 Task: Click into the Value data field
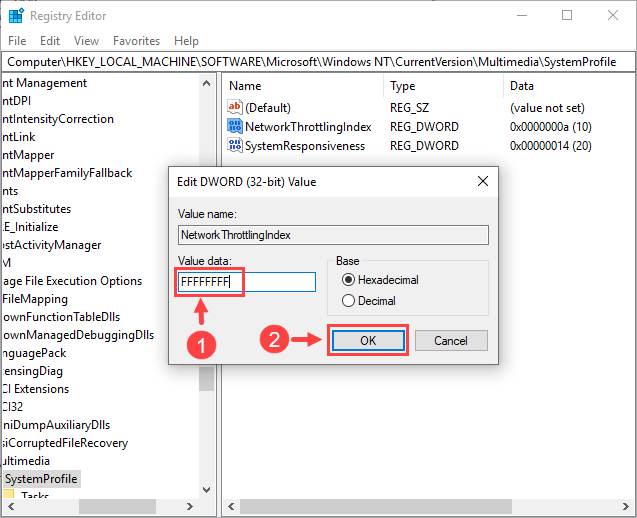click(247, 282)
